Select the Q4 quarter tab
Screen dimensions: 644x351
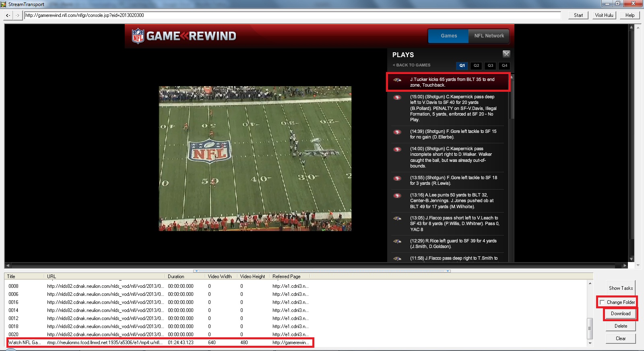(x=504, y=66)
